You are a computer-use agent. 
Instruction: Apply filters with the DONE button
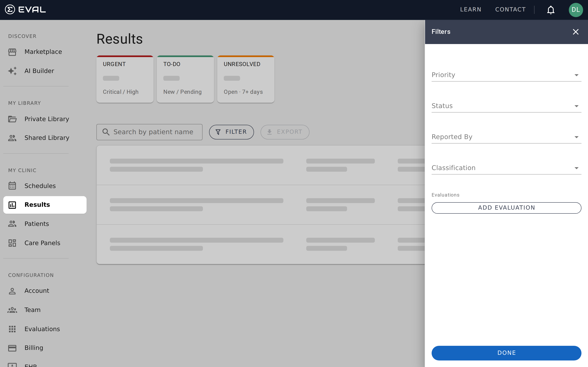506,353
